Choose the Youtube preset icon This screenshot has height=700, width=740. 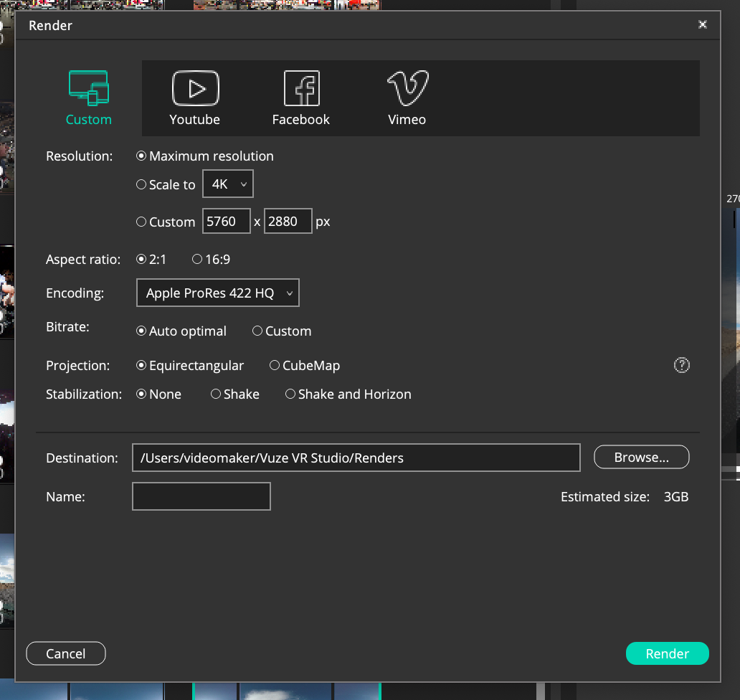(x=195, y=89)
